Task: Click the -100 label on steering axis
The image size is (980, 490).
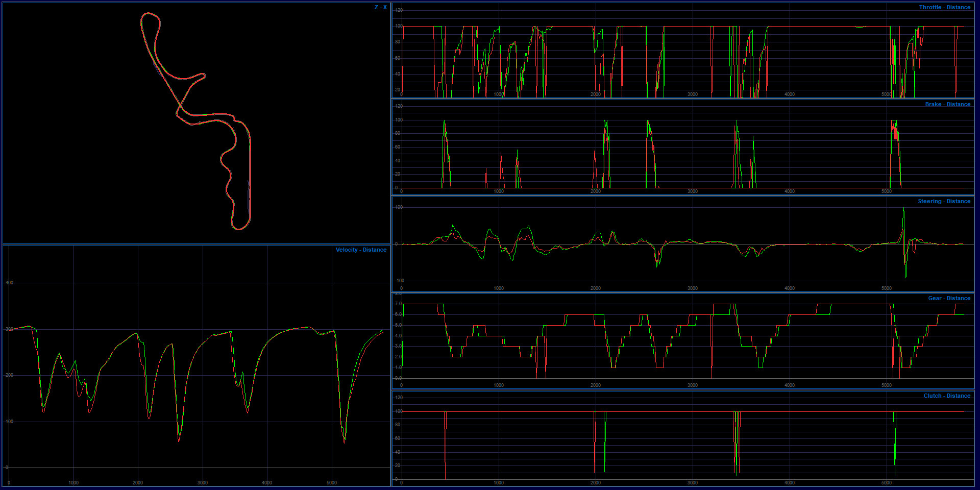Action: (400, 280)
